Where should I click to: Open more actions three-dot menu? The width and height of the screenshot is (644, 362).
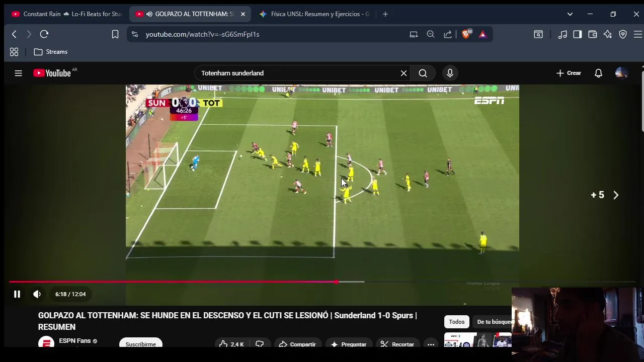pyautogui.click(x=431, y=344)
